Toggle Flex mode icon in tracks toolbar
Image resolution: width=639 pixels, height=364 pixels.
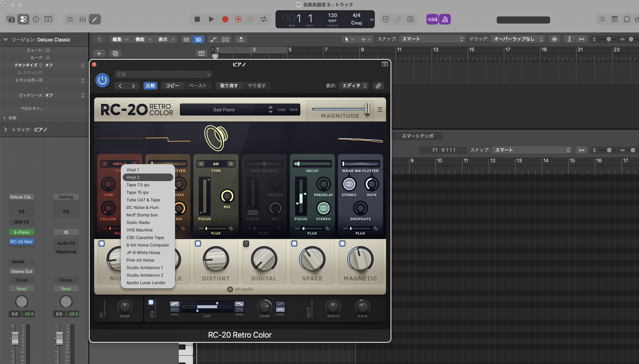pyautogui.click(x=225, y=40)
